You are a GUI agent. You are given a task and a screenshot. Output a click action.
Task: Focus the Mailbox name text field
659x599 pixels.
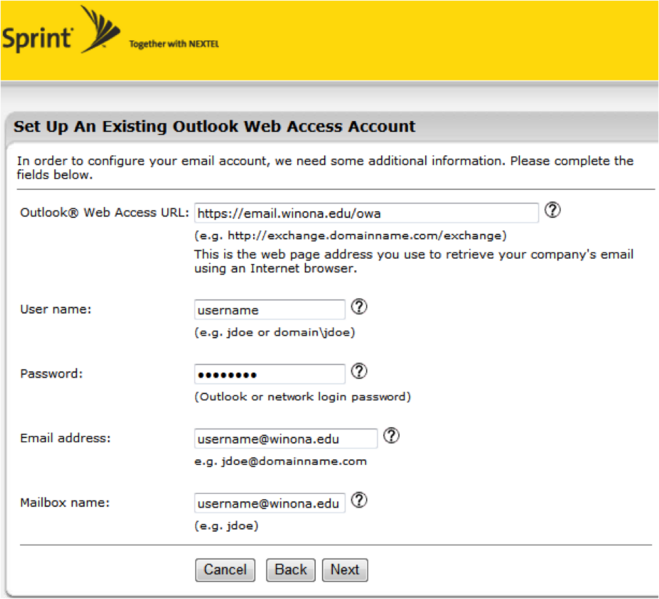(x=269, y=502)
